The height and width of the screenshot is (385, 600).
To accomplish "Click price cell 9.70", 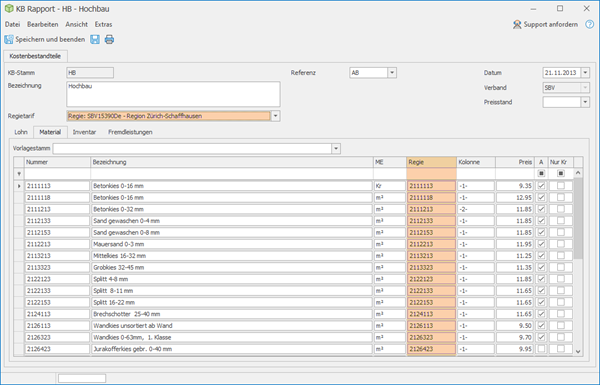I will coord(515,337).
